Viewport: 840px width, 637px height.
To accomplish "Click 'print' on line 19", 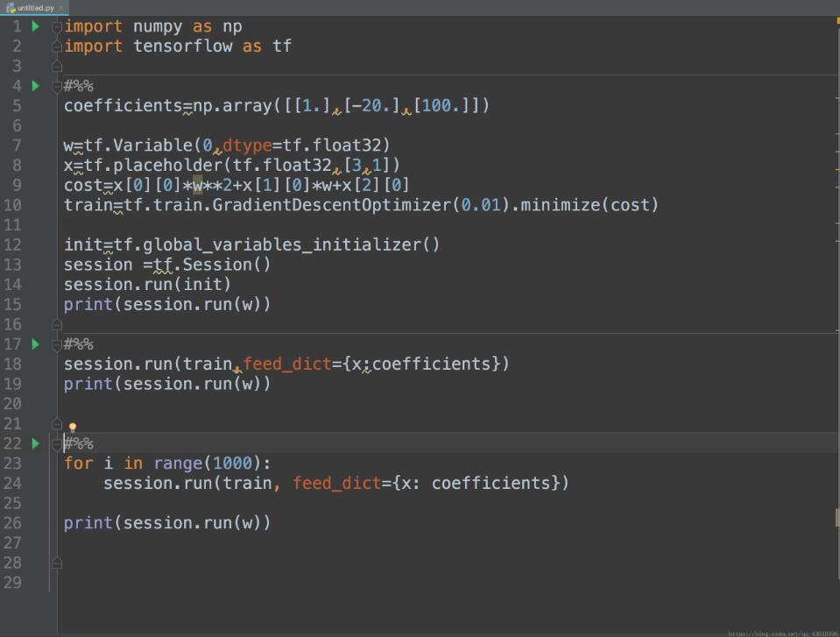I will pyautogui.click(x=88, y=384).
